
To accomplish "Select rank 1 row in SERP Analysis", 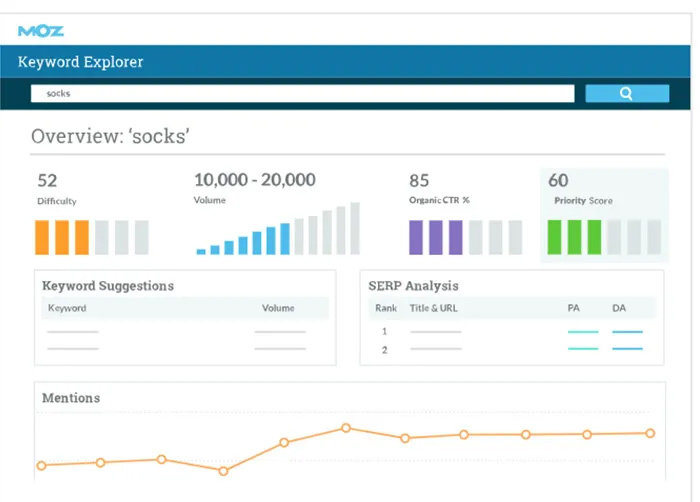I will [x=512, y=331].
